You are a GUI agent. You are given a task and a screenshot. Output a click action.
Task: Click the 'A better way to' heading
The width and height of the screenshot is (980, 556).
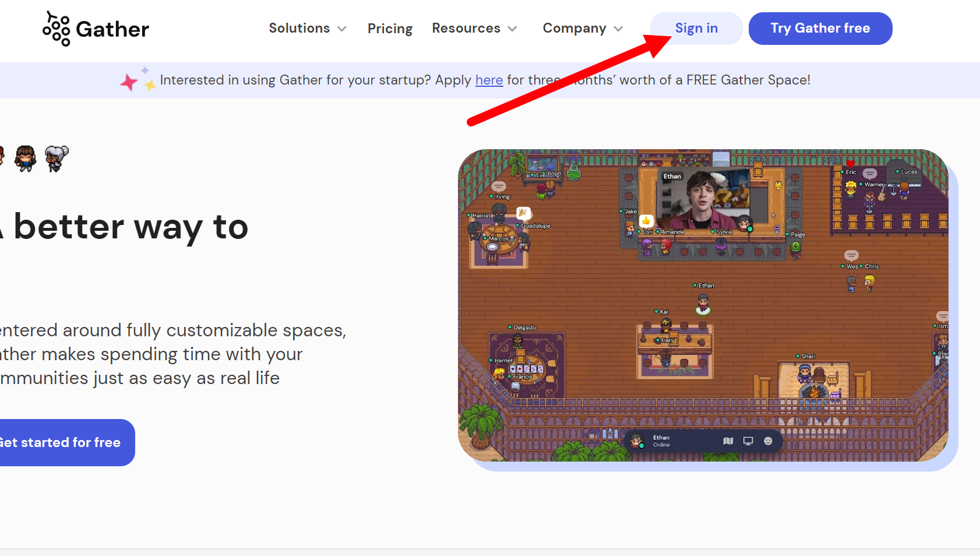click(x=124, y=227)
